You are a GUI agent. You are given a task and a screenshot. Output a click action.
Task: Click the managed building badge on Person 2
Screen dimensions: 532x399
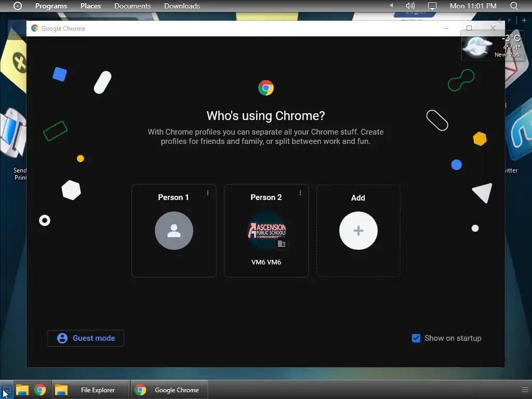(x=281, y=244)
